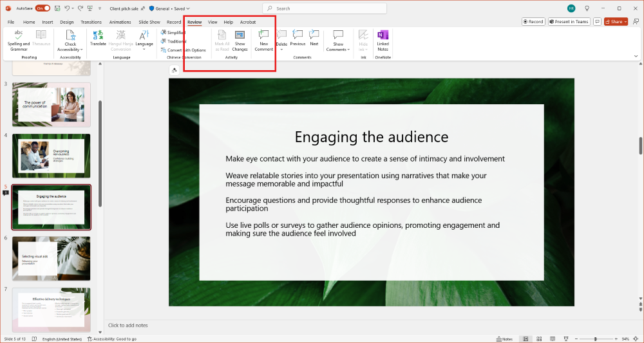Click into the Search box

tap(325, 8)
